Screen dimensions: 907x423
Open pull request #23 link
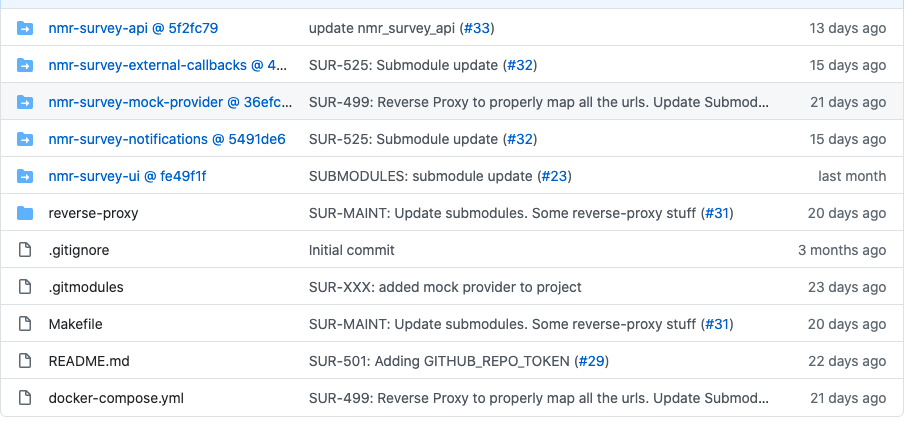(554, 176)
